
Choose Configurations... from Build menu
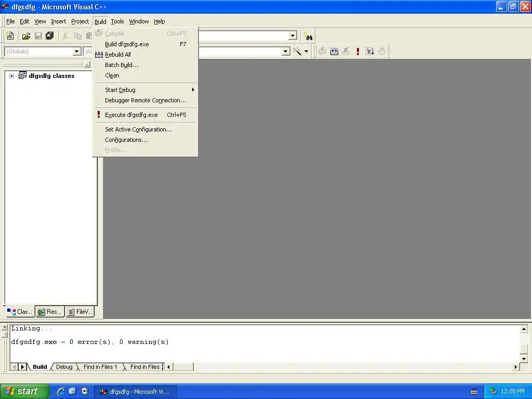tap(145, 140)
